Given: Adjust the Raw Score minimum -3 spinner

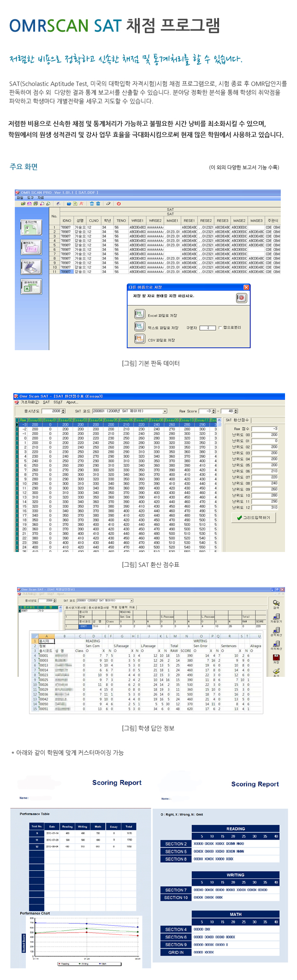Looking at the screenshot, I should [x=213, y=411].
